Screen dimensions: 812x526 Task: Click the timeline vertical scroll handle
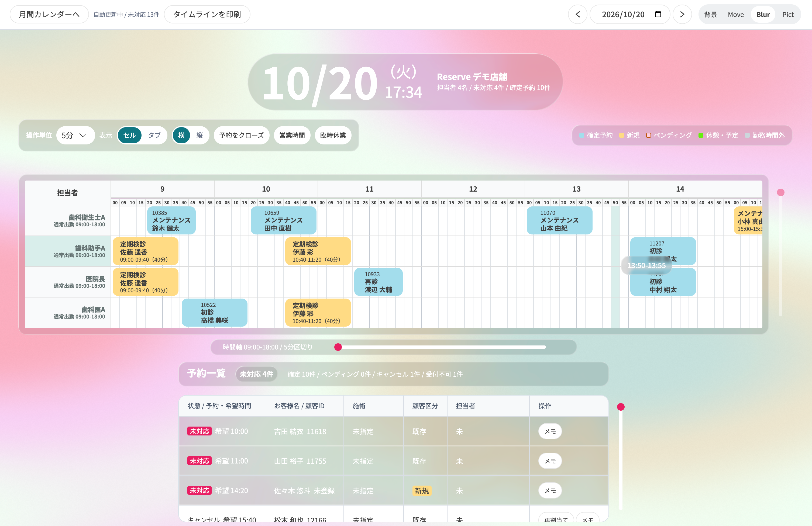pyautogui.click(x=781, y=192)
